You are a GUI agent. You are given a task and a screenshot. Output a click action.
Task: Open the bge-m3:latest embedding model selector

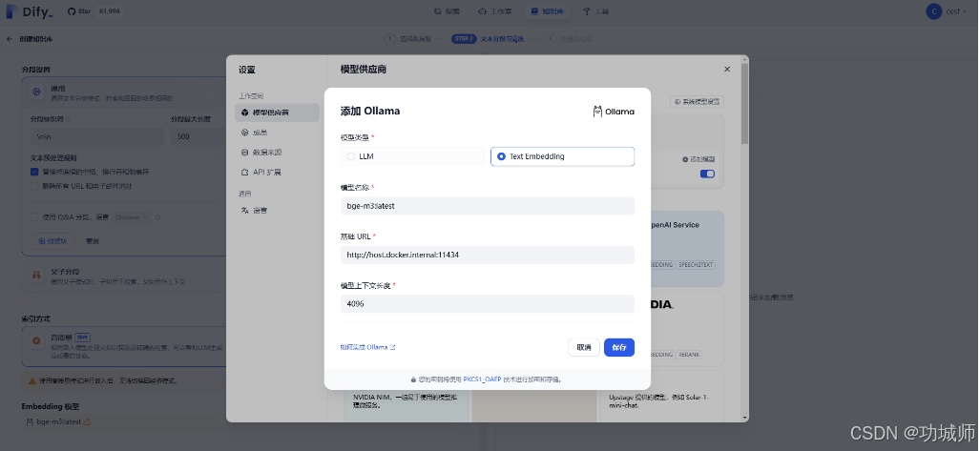pyautogui.click(x=125, y=421)
